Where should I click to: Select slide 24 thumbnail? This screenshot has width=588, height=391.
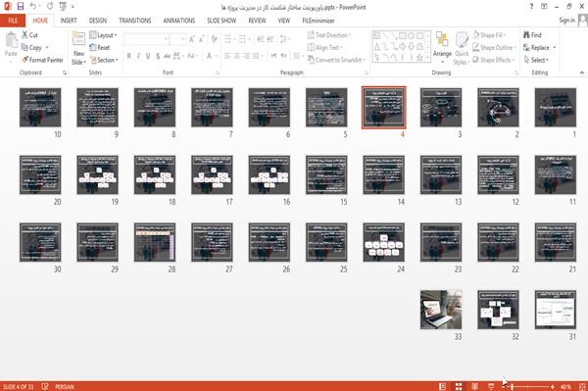point(383,242)
